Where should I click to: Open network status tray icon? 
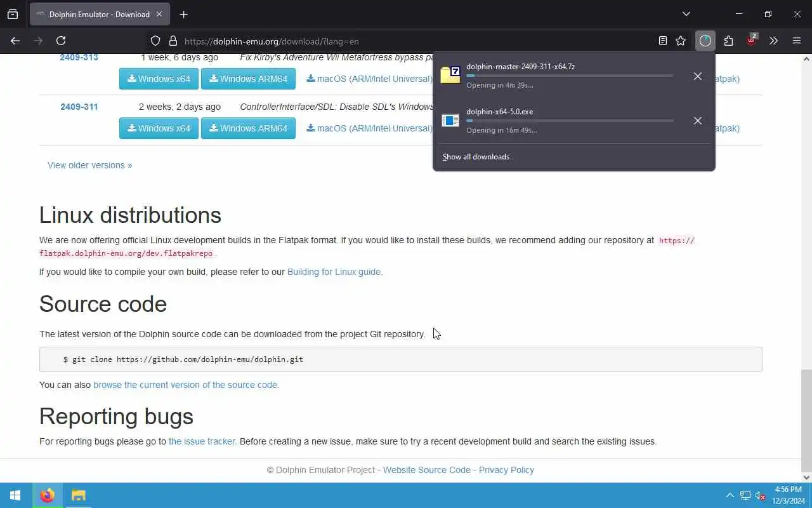click(x=745, y=495)
